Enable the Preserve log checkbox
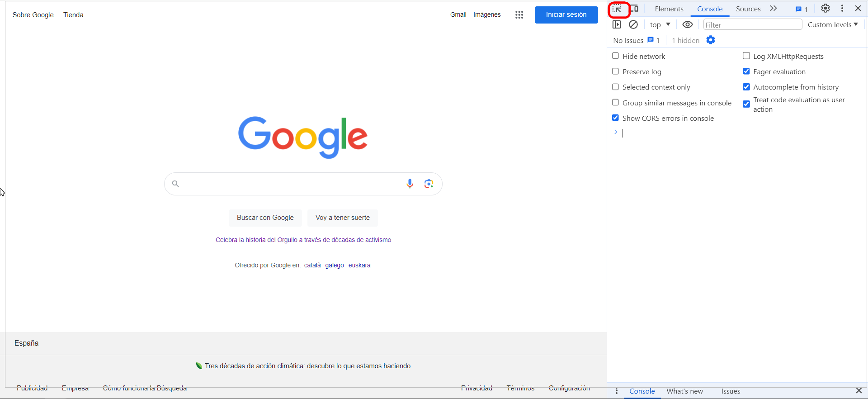 tap(615, 71)
